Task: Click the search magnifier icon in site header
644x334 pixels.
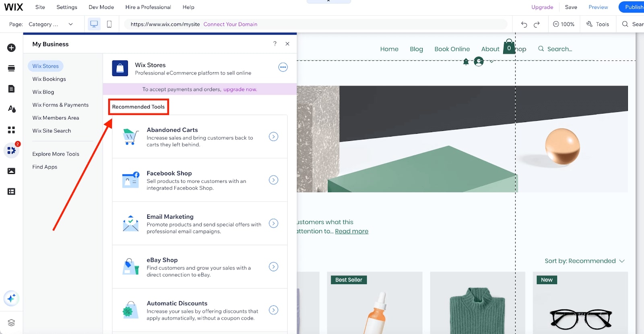Action: click(541, 49)
